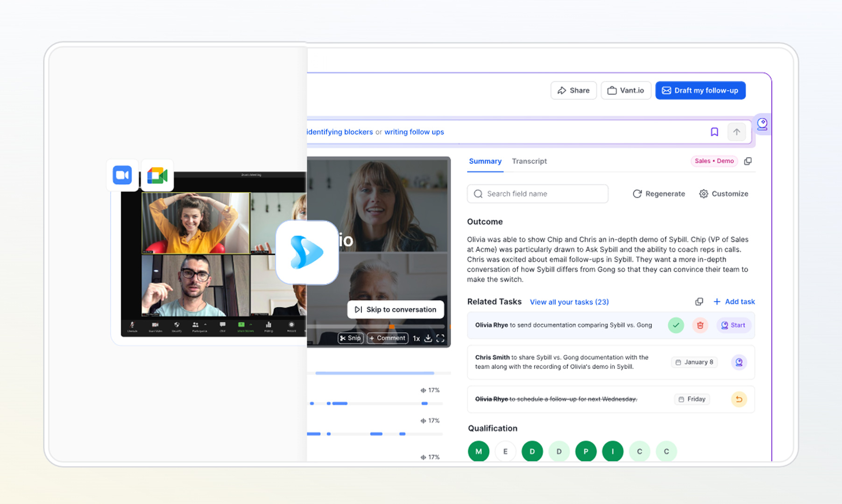
Task: Change the January 8 due date
Action: [694, 362]
